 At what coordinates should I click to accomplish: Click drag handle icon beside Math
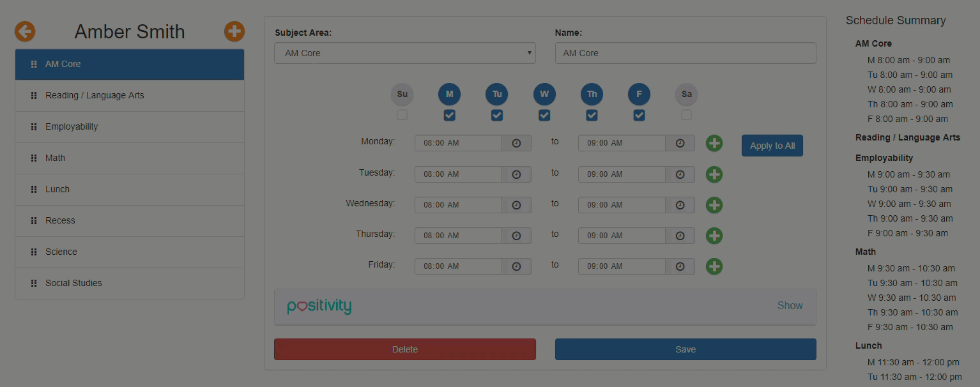34,158
